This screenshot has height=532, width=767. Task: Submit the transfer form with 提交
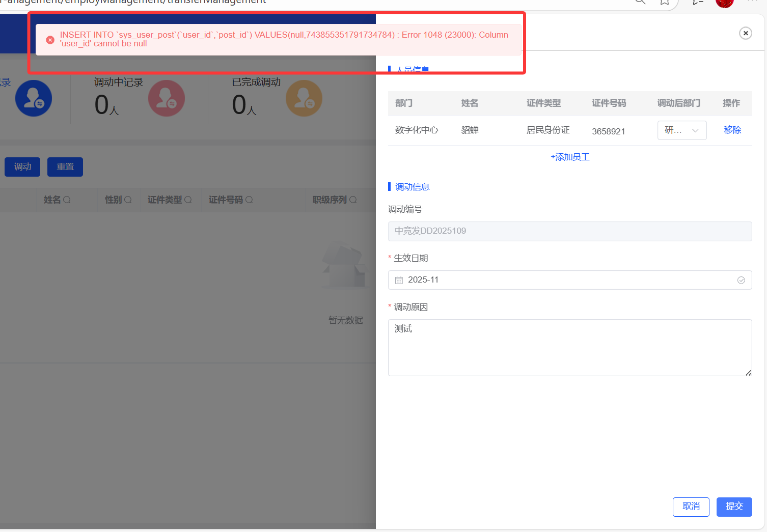[734, 507]
